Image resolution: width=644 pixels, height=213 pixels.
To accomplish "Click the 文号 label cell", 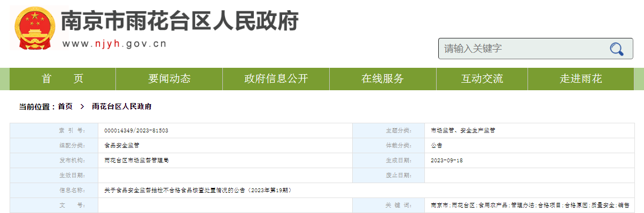I will (x=54, y=205).
